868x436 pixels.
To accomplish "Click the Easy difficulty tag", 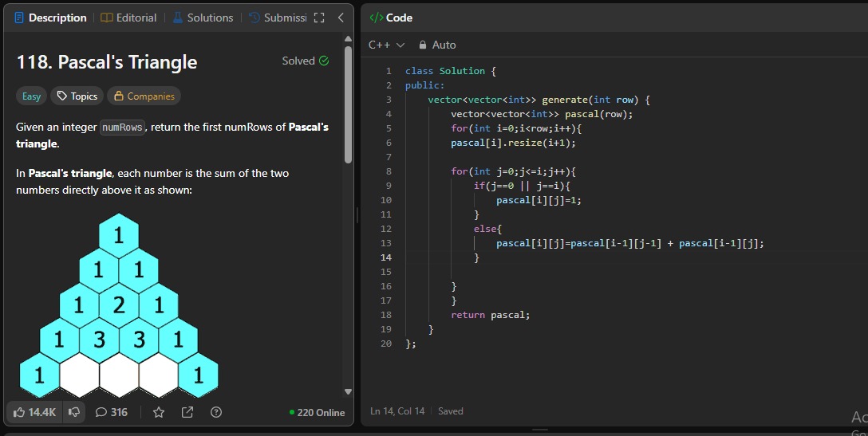I will pos(32,96).
